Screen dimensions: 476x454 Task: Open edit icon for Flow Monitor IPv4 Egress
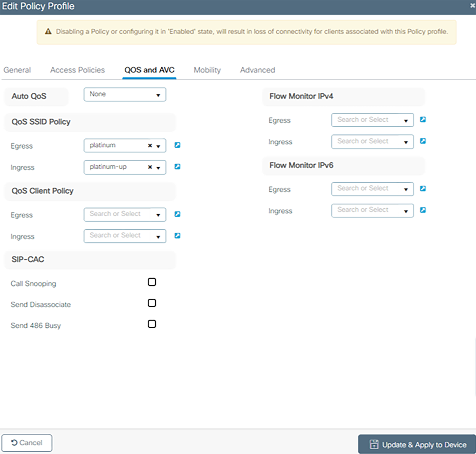point(423,120)
